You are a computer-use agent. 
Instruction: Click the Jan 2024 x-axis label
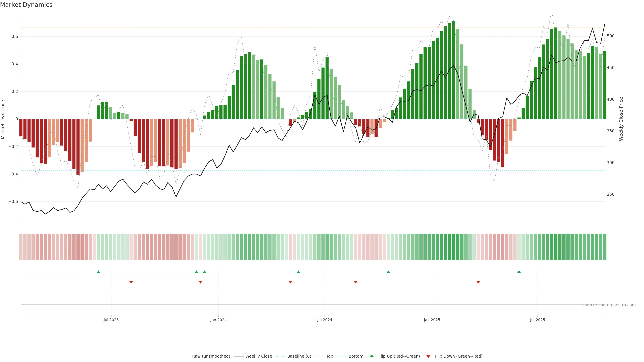(218, 320)
